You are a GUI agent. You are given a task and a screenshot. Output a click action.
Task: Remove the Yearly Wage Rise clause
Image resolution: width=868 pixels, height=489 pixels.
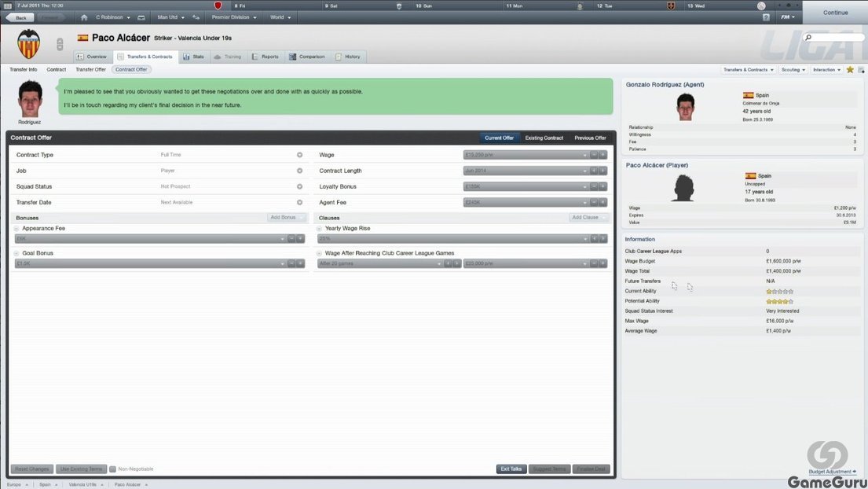[x=320, y=228]
